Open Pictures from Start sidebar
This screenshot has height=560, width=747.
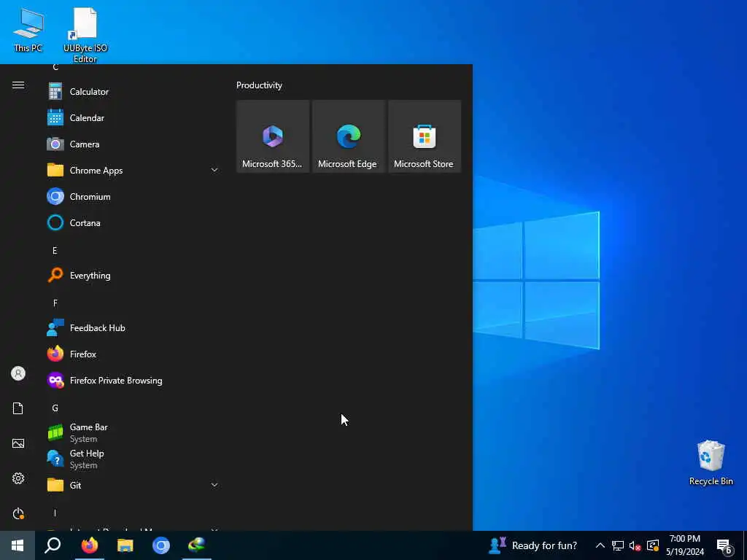tap(18, 443)
